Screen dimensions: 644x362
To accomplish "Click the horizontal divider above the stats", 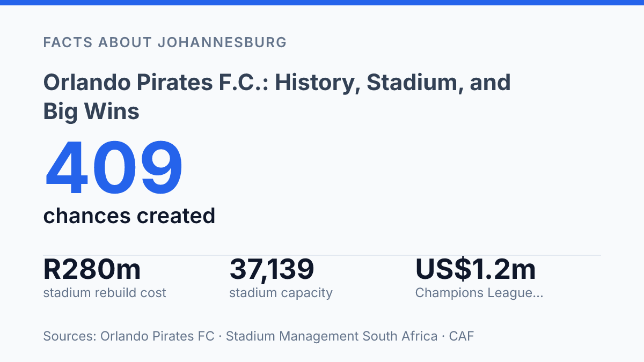I will pos(322,255).
